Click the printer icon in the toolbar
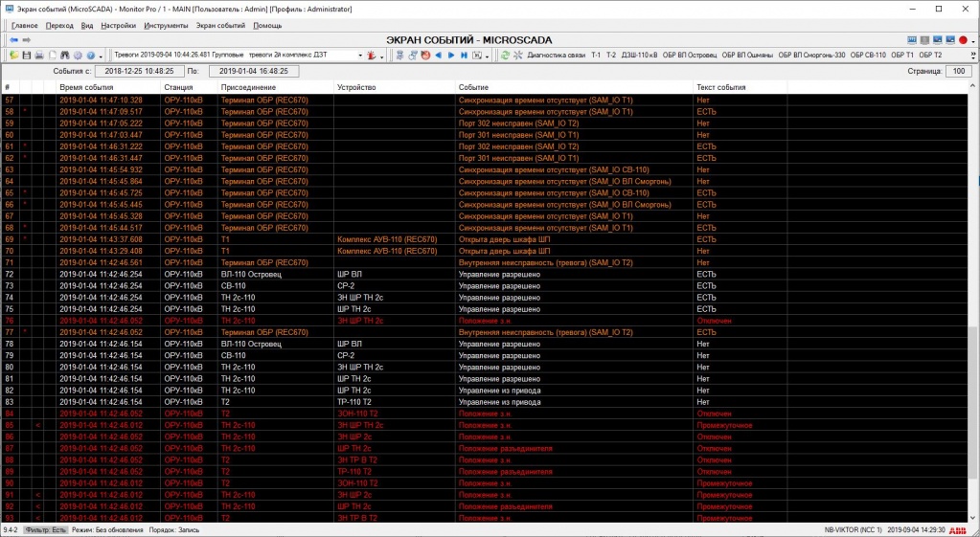Screen dimensions: 980x537 point(38,56)
